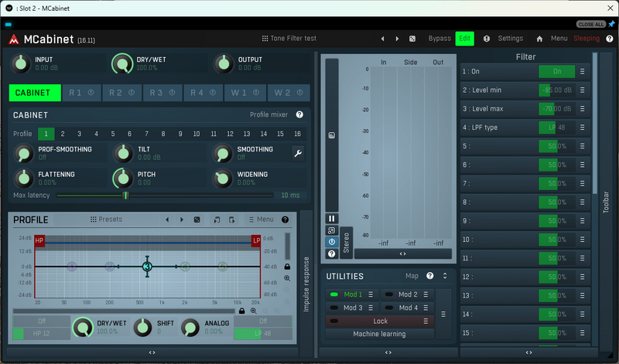This screenshot has width=619, height=364.
Task: Click the LPF type LP 48 value bar
Action: [556, 128]
